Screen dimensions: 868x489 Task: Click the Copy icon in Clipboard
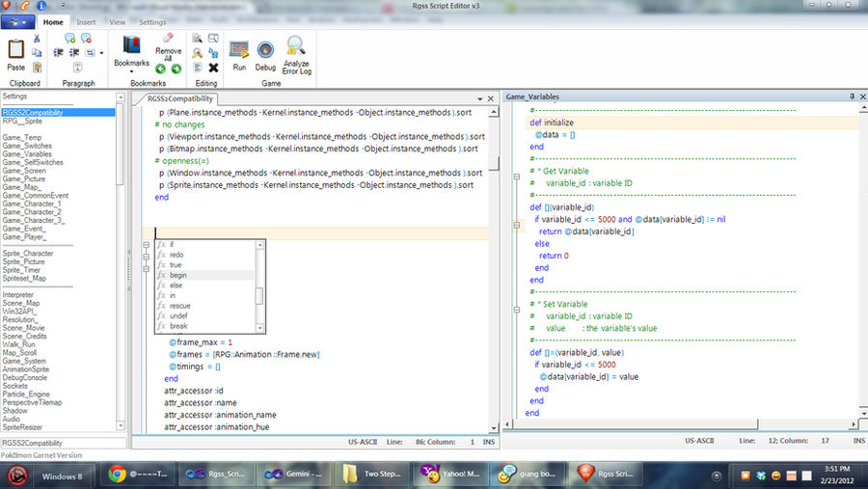coord(37,53)
